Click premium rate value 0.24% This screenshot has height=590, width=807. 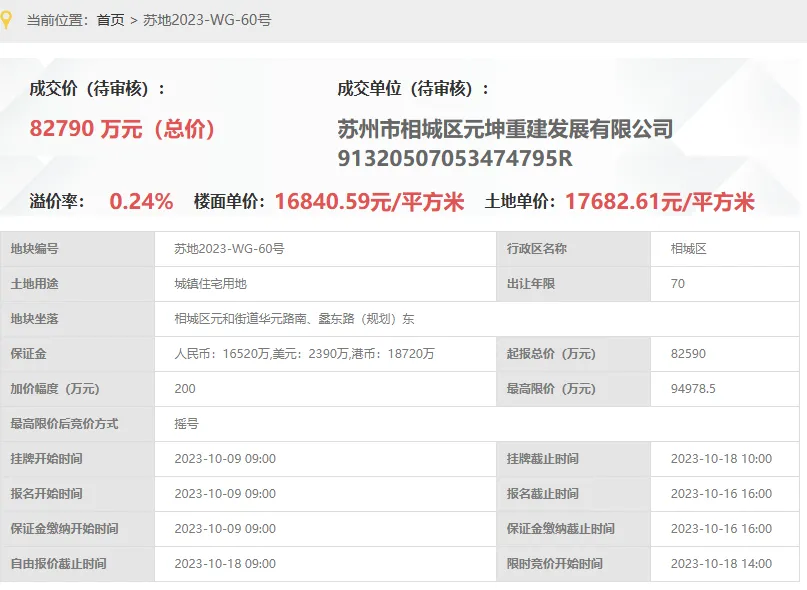pos(141,201)
